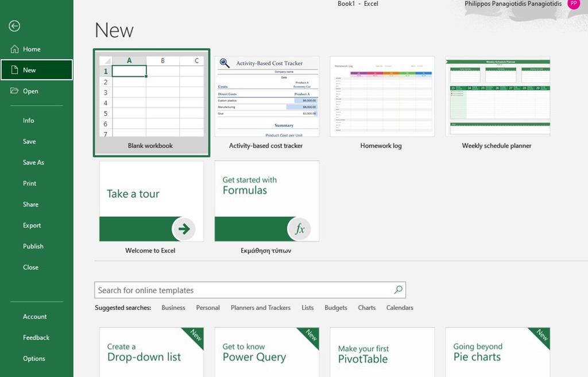
Task: Open the Activity-based cost tracker template
Action: (266, 103)
